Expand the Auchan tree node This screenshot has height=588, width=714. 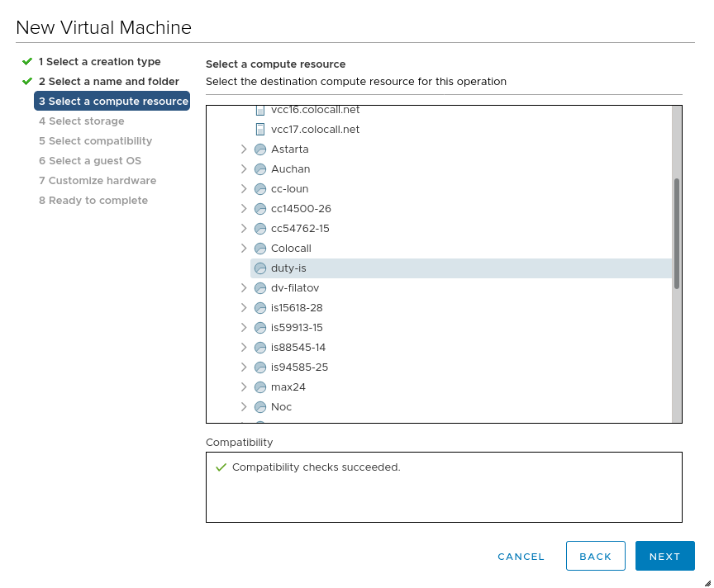tap(244, 169)
